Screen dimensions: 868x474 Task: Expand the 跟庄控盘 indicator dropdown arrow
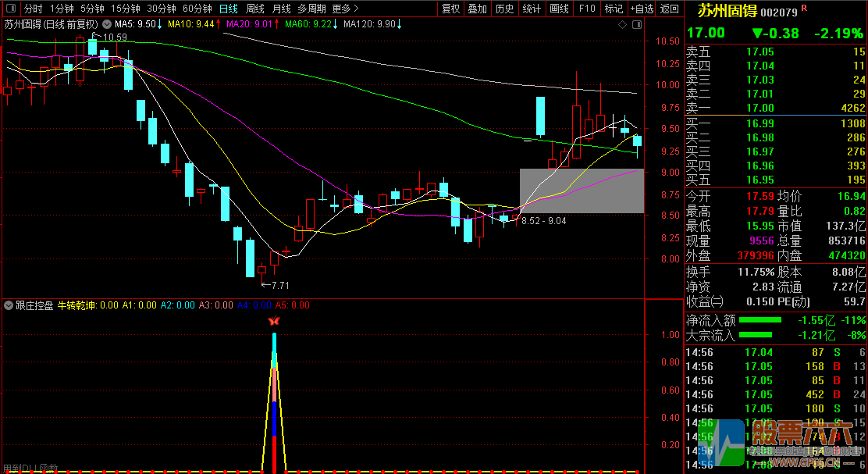pos(9,305)
